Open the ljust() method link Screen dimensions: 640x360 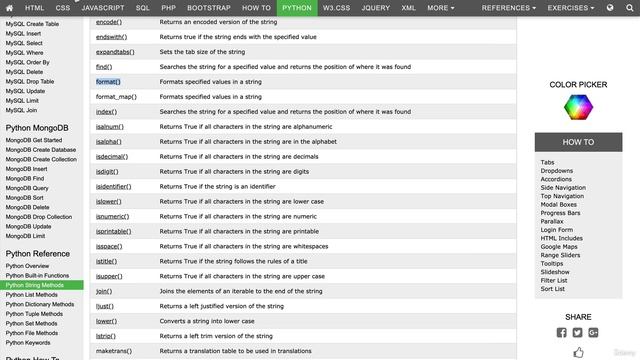[x=104, y=306]
